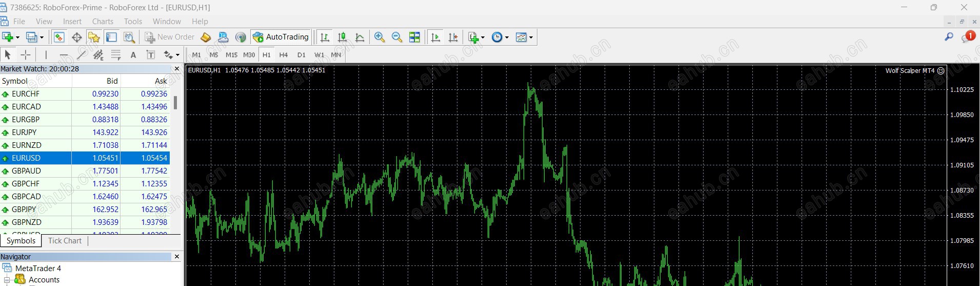Select the Text 'A' tool
Viewport: 980px width, 286px height.
133,54
